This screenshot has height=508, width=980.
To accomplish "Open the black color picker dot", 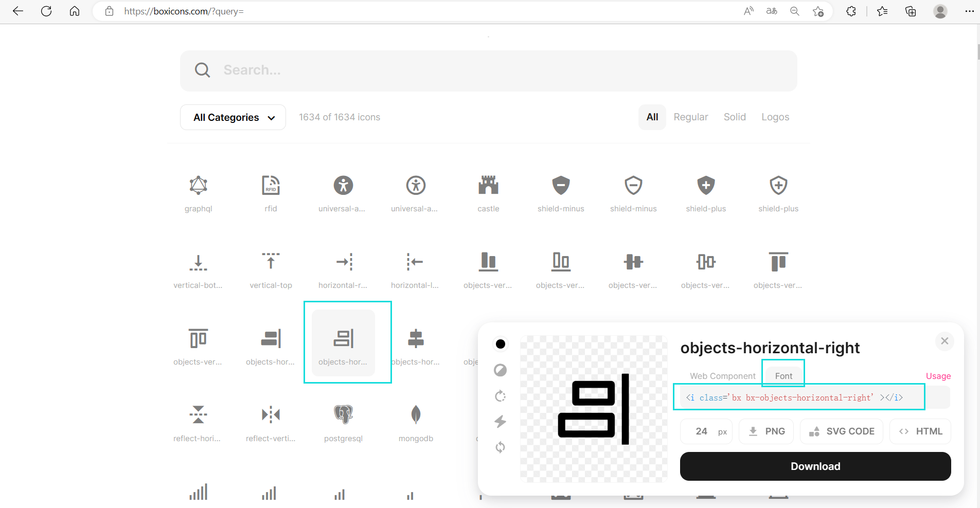I will (500, 344).
